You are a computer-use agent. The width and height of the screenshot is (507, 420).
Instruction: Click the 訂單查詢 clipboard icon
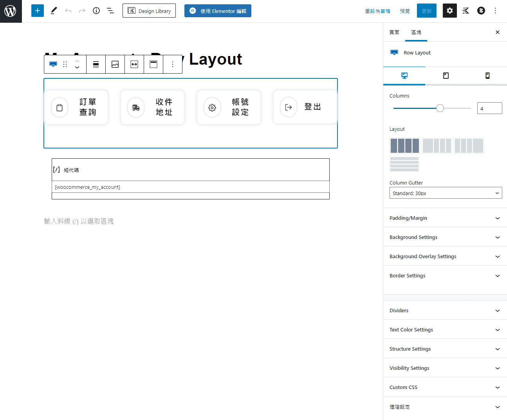click(x=60, y=107)
